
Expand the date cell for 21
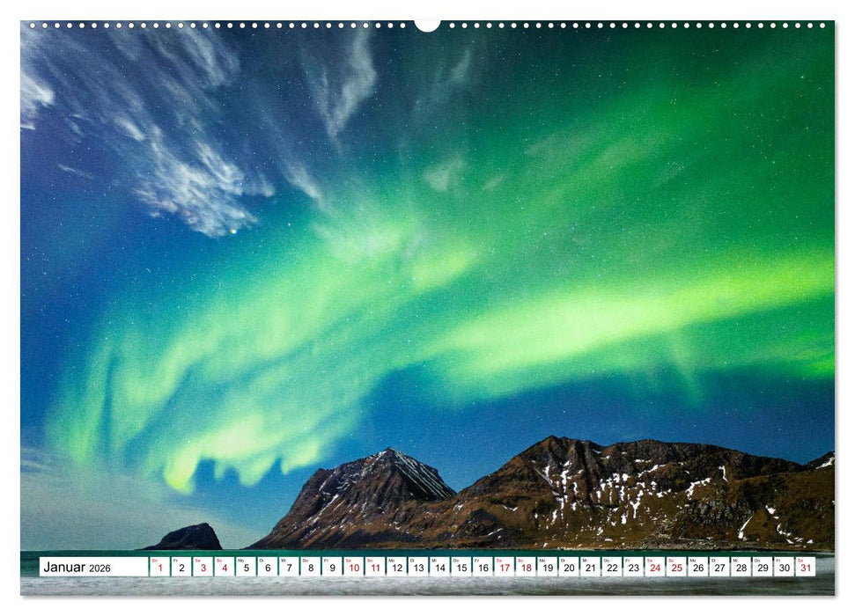point(590,568)
